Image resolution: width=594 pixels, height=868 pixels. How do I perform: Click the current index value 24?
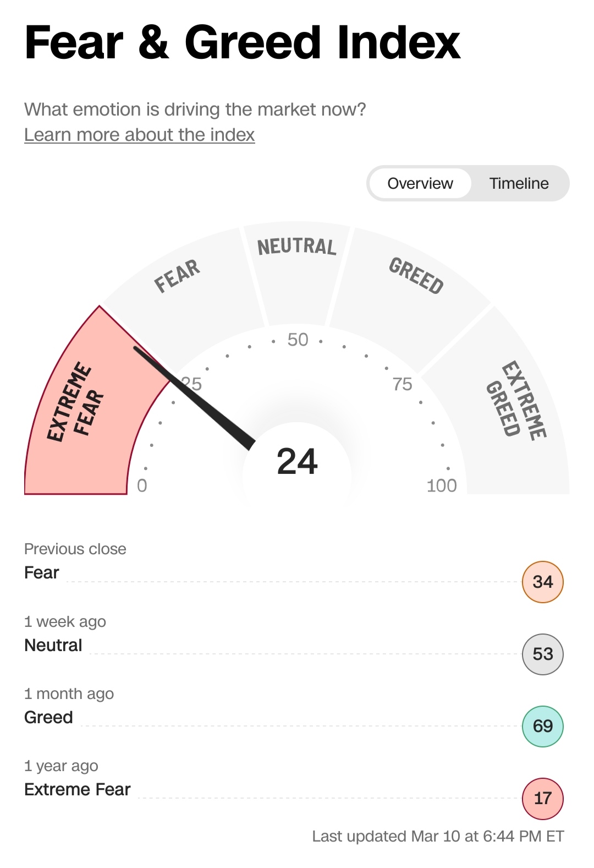[x=297, y=461]
